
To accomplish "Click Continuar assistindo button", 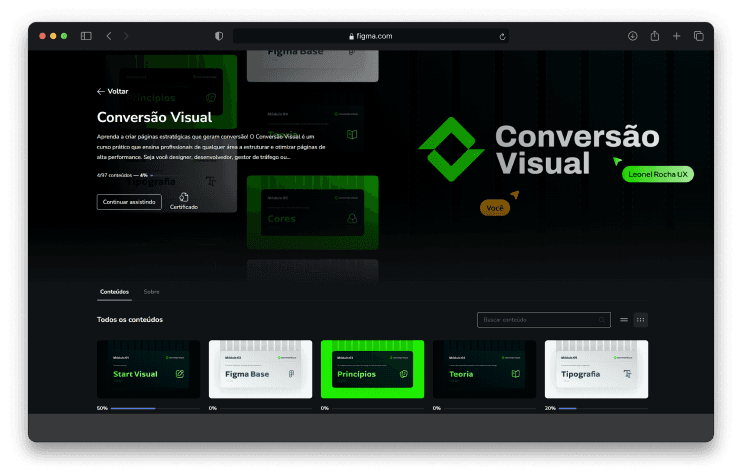I will pos(129,202).
